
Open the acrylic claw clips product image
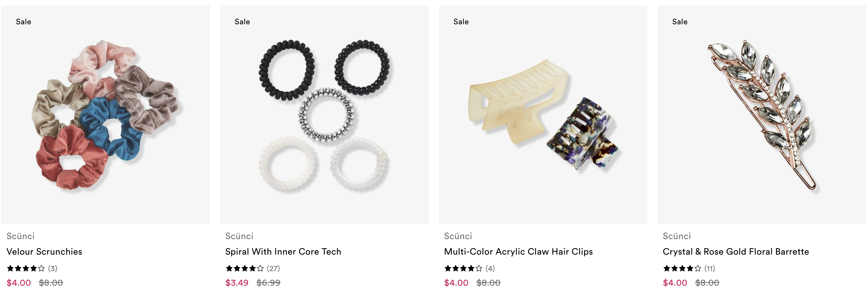coord(543,115)
